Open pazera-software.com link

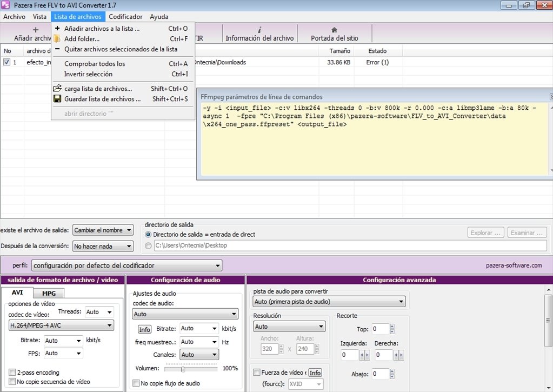pos(514,265)
